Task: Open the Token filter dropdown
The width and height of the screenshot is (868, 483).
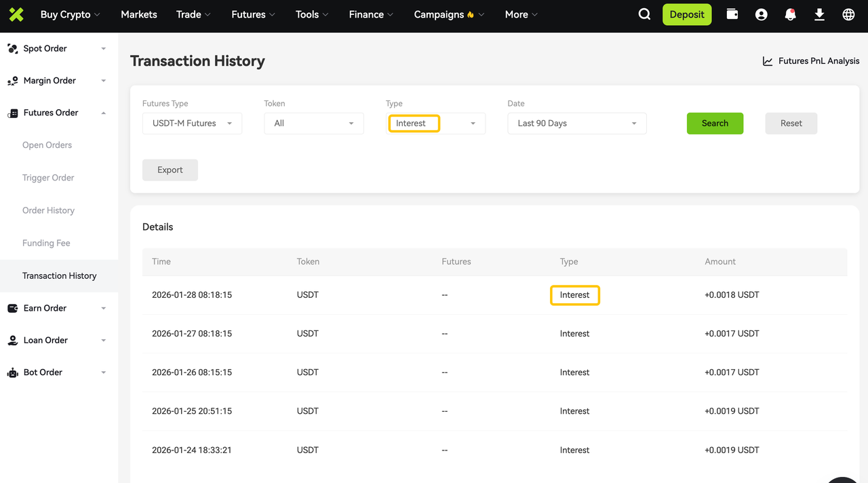Action: (313, 123)
